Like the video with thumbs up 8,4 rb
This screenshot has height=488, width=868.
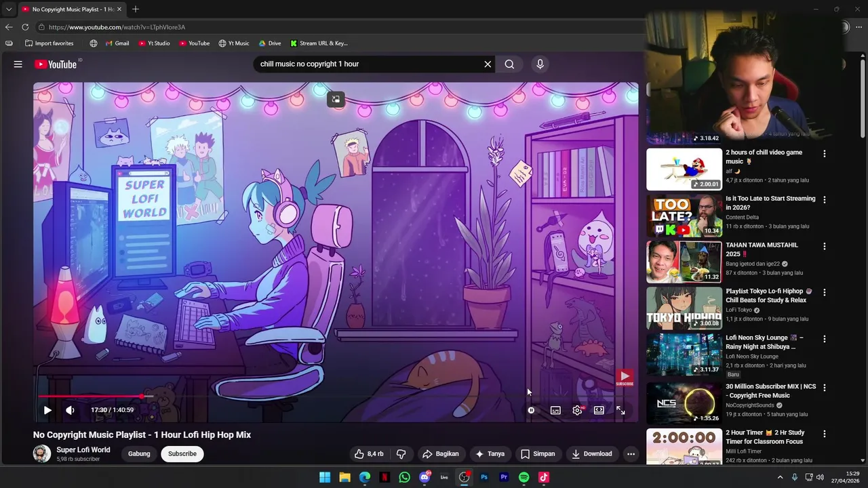point(369,454)
